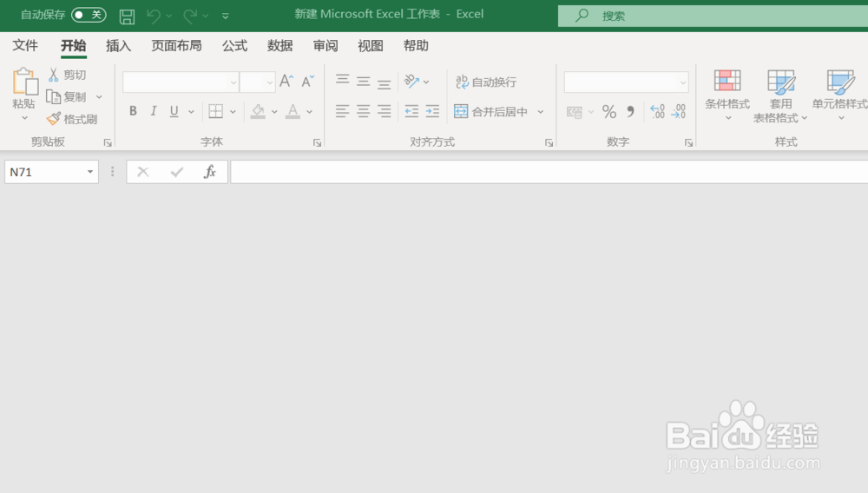Toggle Bold formatting
The width and height of the screenshot is (868, 493).
[133, 111]
